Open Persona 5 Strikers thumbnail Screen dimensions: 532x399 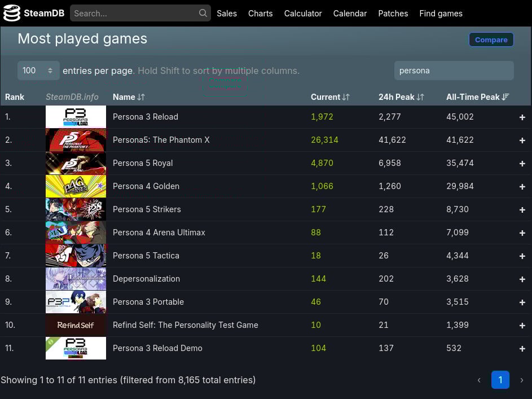pos(76,209)
